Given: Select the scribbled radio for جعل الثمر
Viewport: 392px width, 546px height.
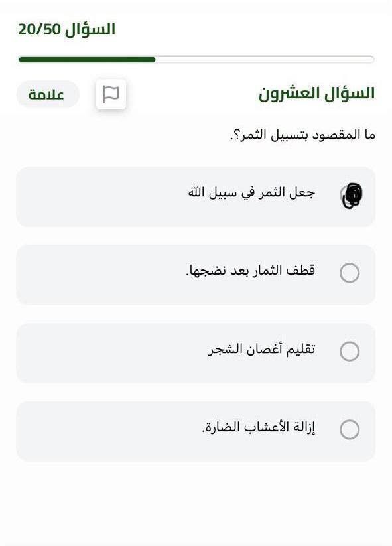Looking at the screenshot, I should click(351, 195).
